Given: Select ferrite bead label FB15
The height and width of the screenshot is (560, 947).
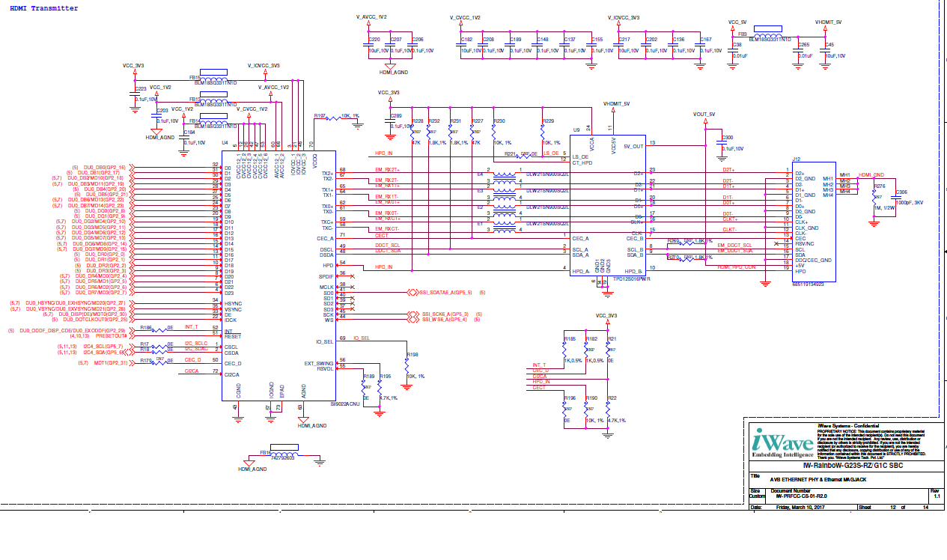Looking at the screenshot, I should (194, 76).
